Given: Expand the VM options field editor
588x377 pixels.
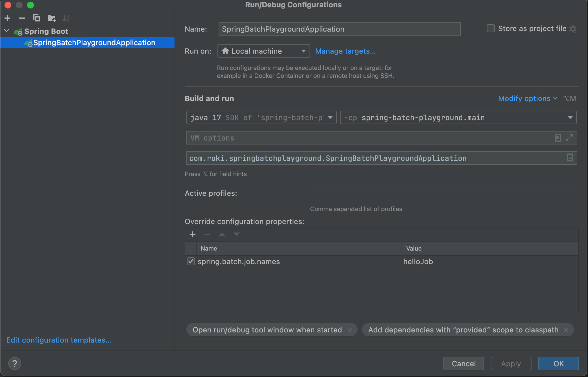Looking at the screenshot, I should pyautogui.click(x=569, y=138).
